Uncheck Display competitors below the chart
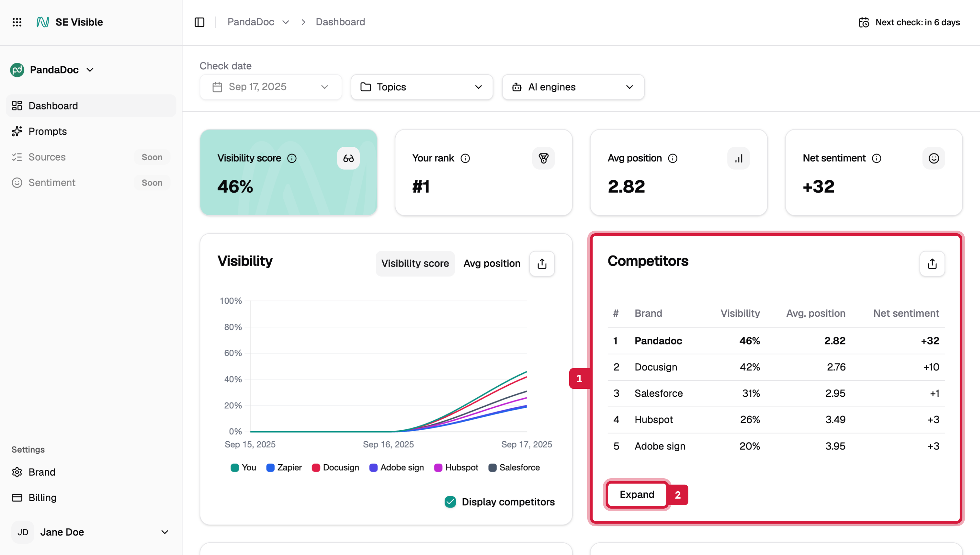Screen dimensions: 980x555 coord(450,502)
